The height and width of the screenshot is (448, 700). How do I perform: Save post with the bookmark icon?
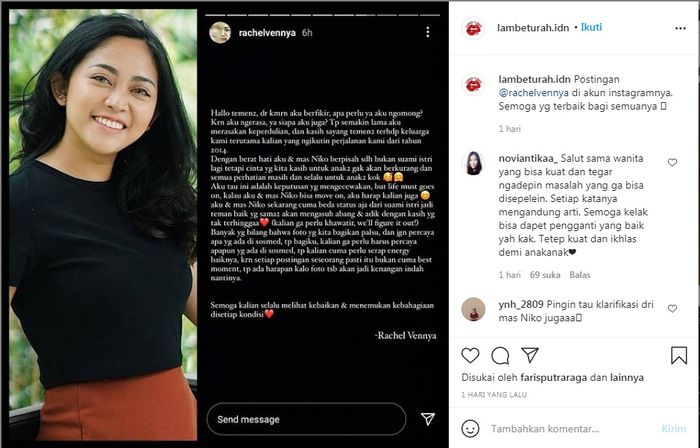679,356
